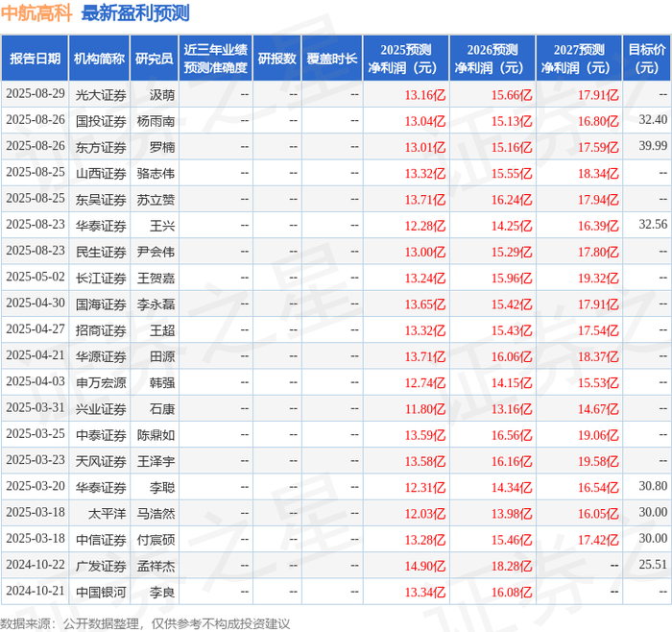Click target price 32.56
Screen dimensions: 672x632
[653, 224]
